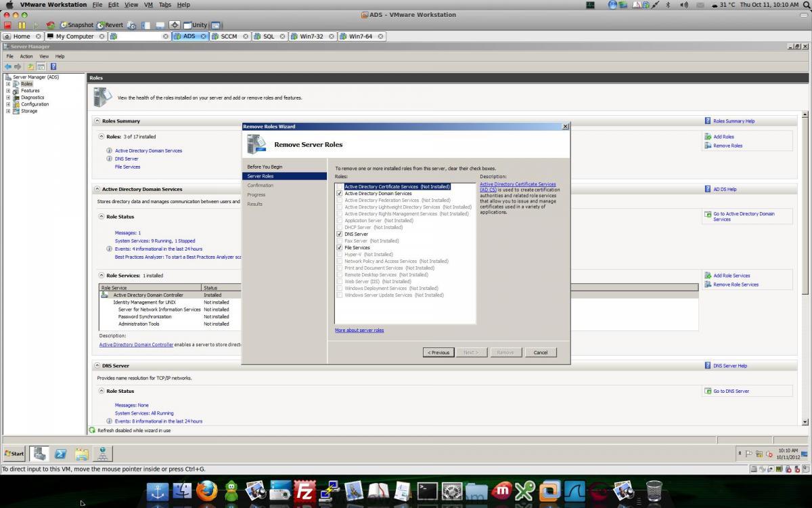Click the Spotlight search magnifier icon
The image size is (812, 508).
805,5
